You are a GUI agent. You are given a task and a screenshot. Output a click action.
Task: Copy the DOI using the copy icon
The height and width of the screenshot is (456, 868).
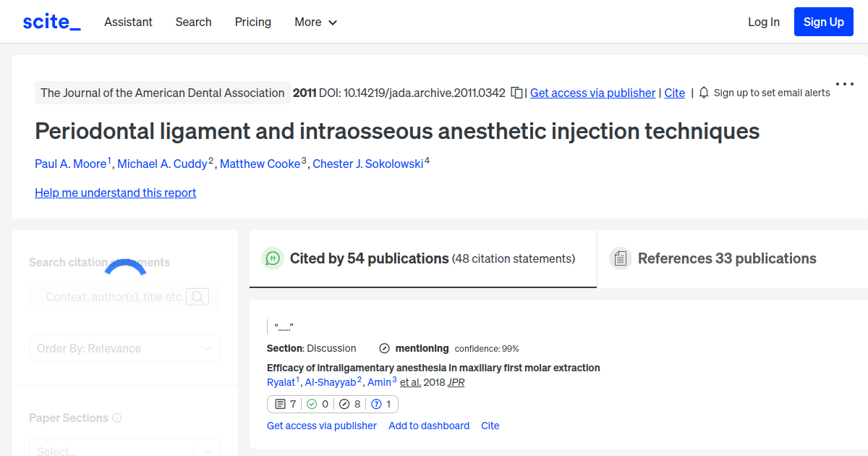click(x=517, y=93)
